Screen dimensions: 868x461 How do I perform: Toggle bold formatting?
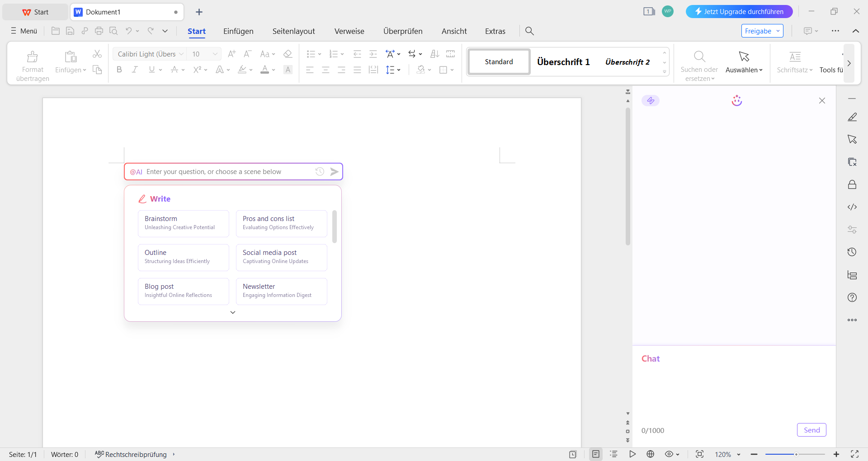click(119, 70)
